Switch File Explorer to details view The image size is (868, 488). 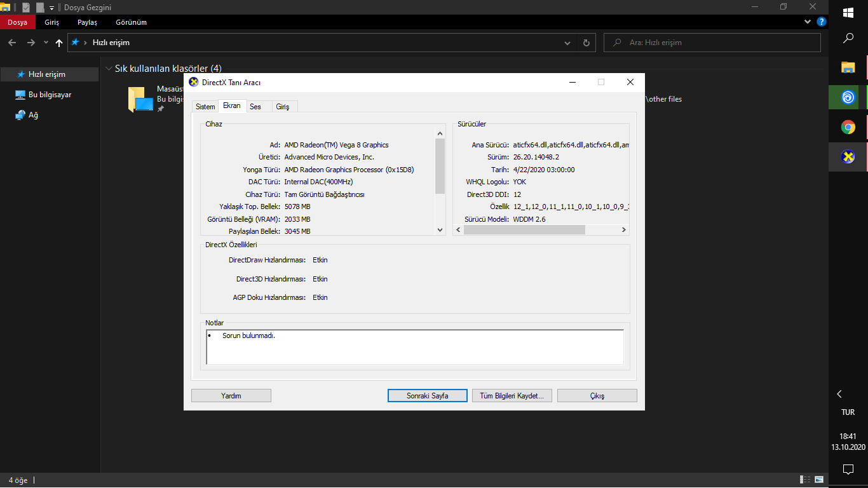tap(805, 479)
